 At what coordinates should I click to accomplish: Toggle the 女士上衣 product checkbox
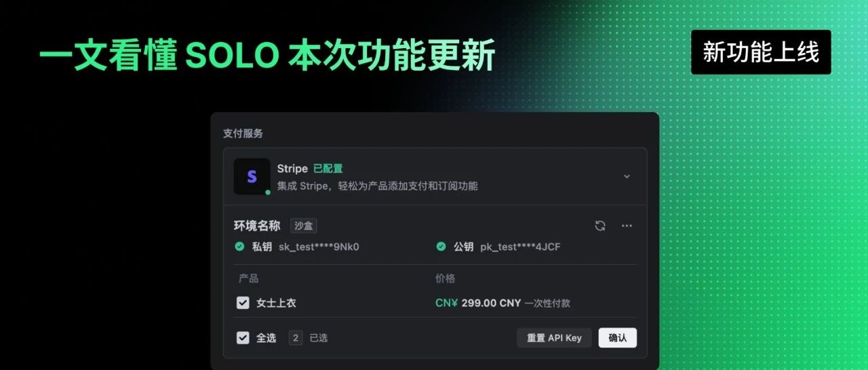[243, 303]
